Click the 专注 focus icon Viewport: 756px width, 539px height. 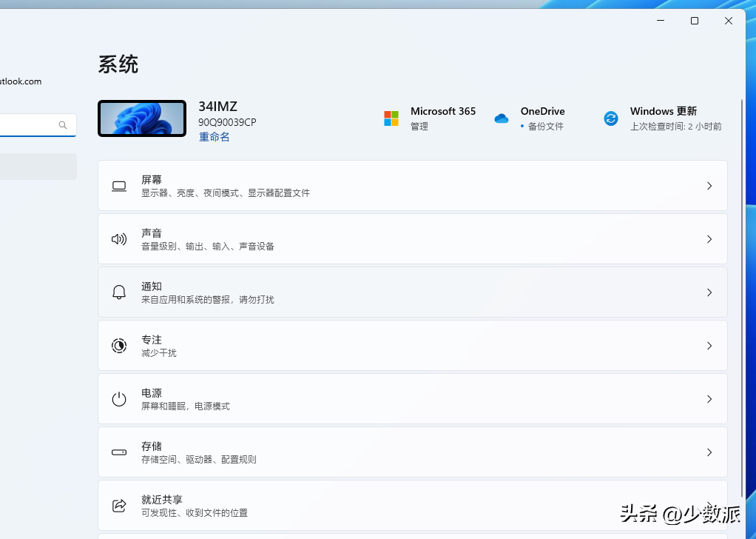[119, 346]
